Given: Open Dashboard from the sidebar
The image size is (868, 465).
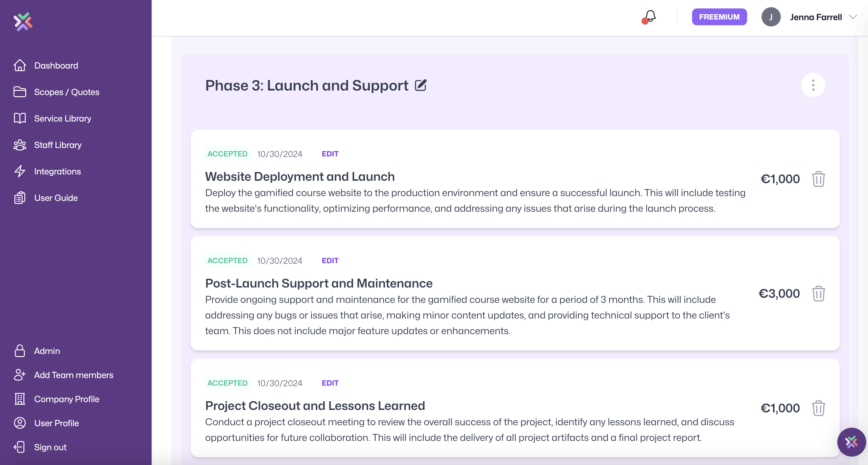Looking at the screenshot, I should (x=56, y=65).
